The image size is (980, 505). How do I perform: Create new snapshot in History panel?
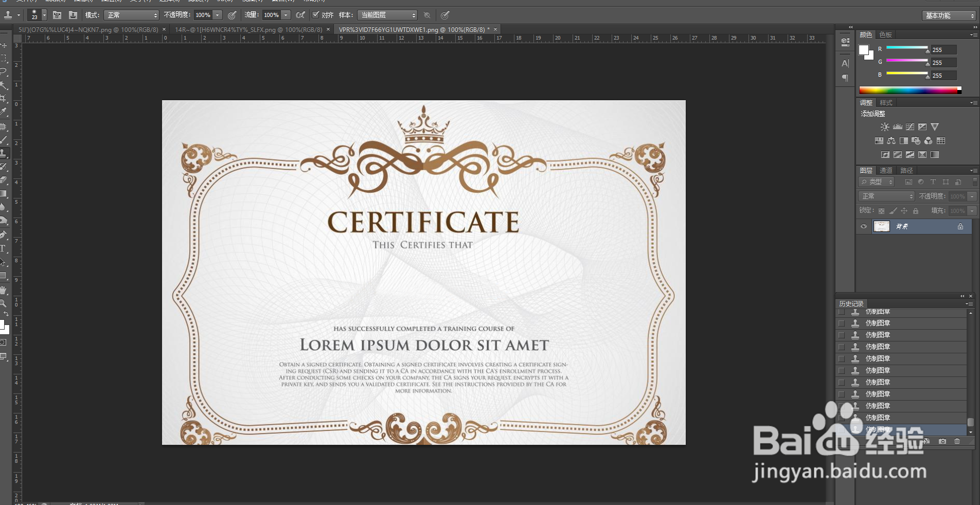942,441
